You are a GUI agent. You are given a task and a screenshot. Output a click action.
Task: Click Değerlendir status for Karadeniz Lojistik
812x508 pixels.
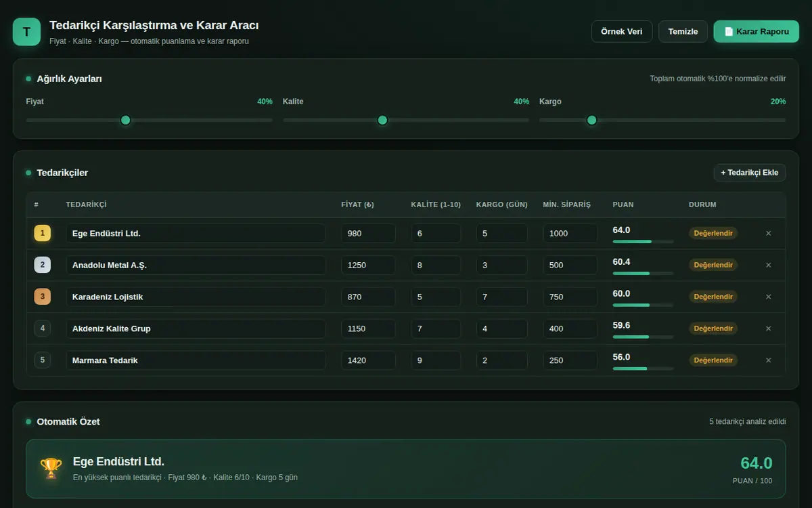click(713, 297)
